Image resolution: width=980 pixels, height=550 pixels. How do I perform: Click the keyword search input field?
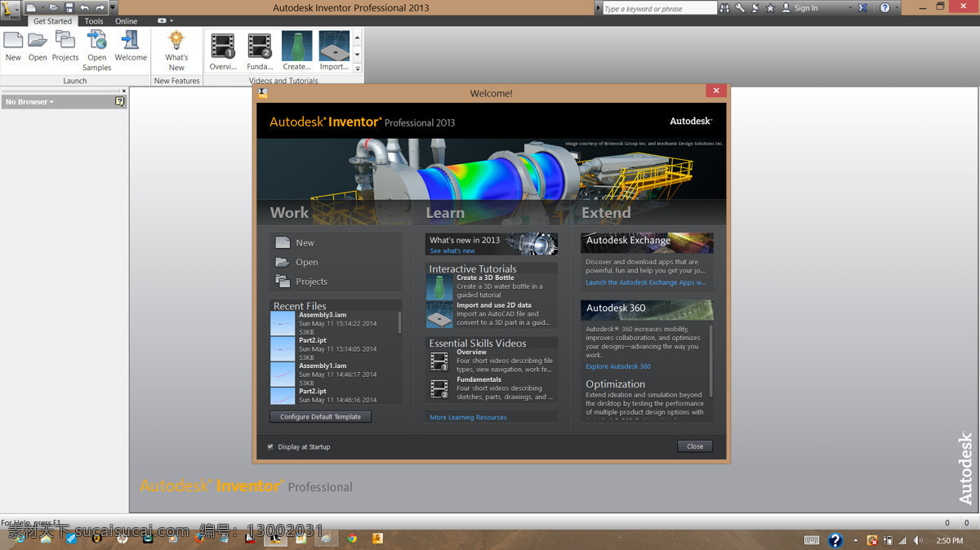[x=659, y=8]
